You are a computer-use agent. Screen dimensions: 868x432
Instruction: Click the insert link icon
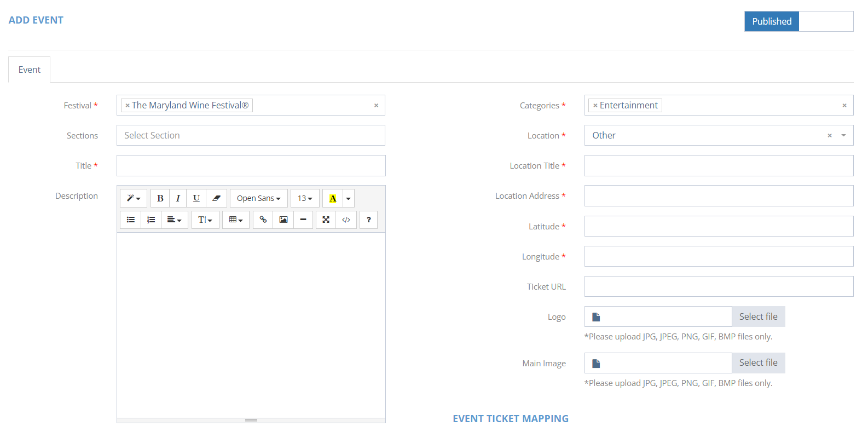[263, 220]
